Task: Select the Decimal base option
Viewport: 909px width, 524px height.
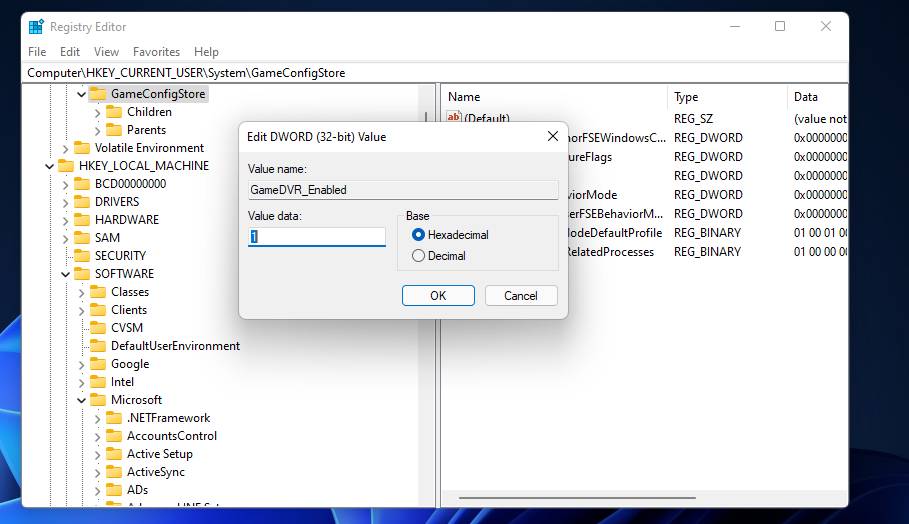Action: (x=418, y=256)
